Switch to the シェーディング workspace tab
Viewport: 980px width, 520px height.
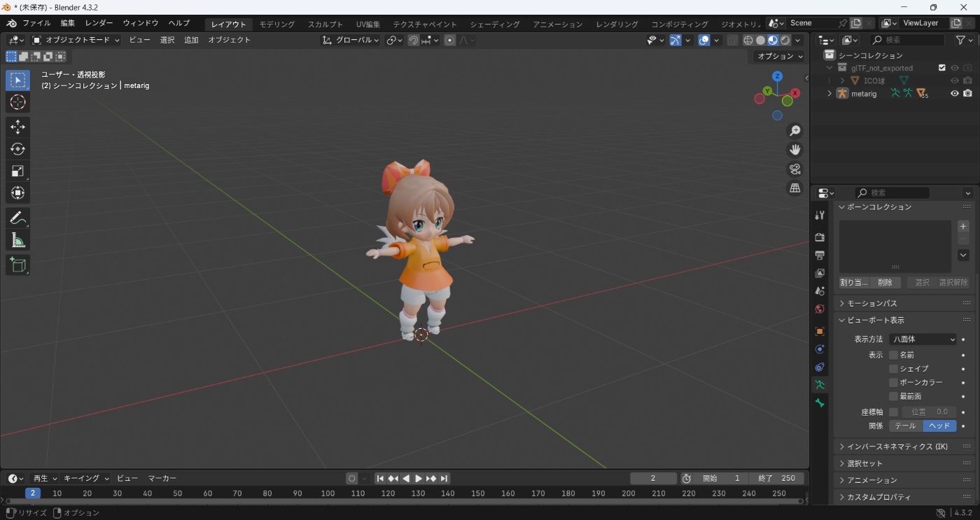pyautogui.click(x=495, y=24)
